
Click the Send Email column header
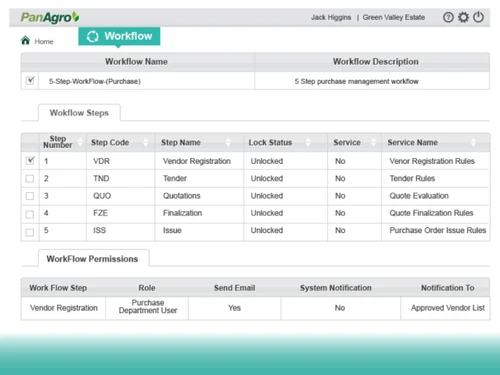(x=234, y=288)
